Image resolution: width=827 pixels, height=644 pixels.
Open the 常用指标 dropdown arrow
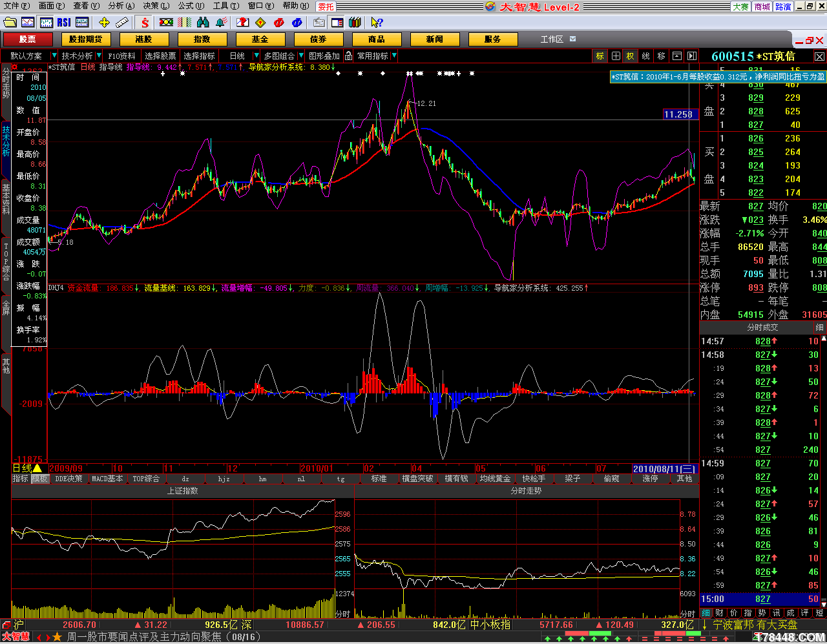(x=394, y=56)
